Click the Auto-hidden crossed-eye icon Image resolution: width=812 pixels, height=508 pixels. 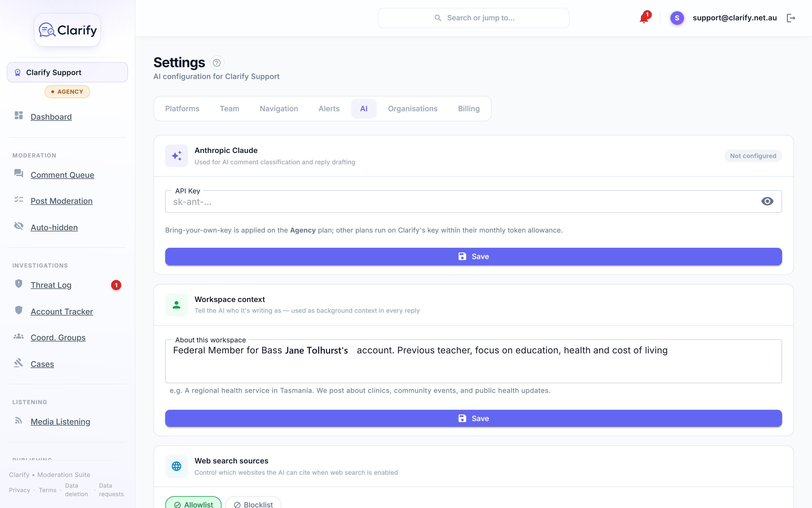click(x=19, y=226)
